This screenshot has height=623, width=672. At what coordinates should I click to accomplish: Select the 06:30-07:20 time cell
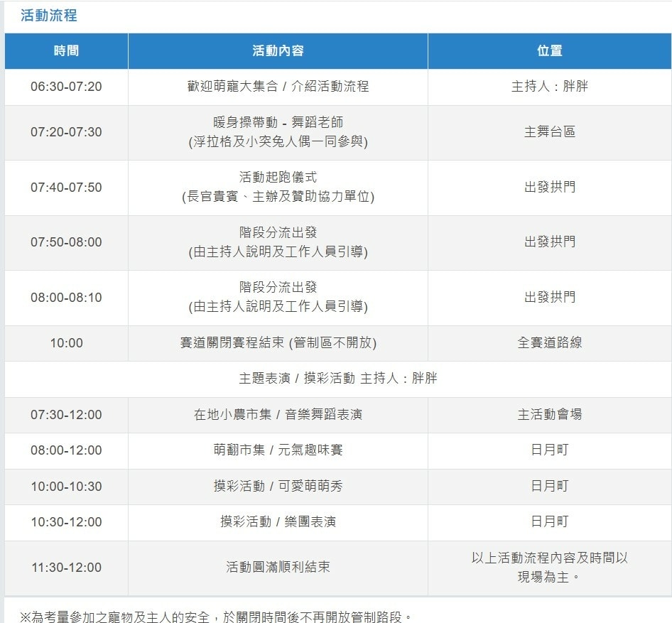click(x=66, y=87)
